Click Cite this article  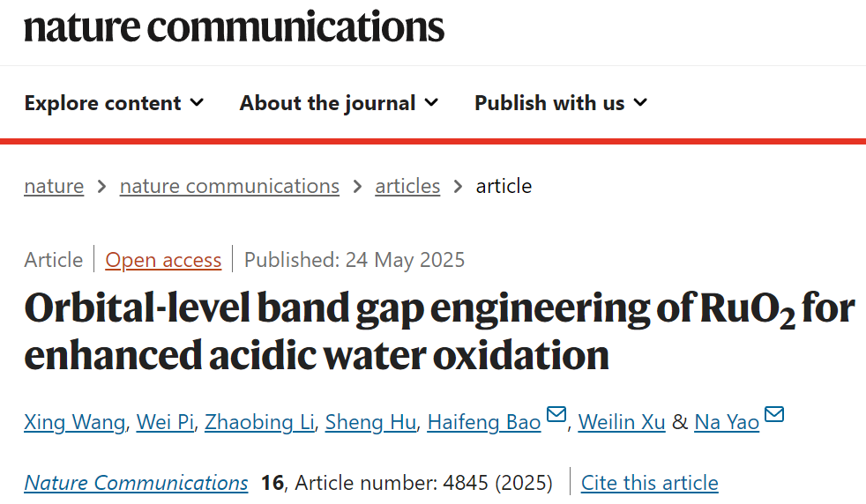649,483
